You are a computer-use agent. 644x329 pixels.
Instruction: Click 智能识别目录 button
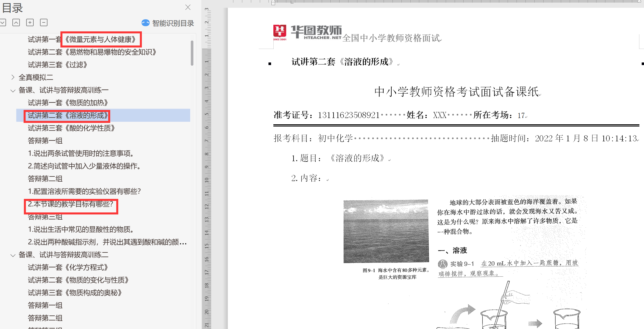click(173, 23)
